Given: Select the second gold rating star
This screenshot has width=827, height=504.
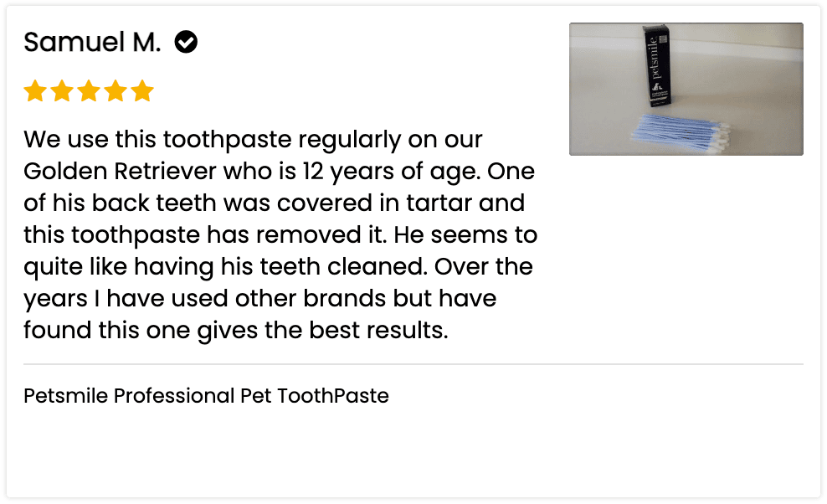Looking at the screenshot, I should [x=62, y=91].
